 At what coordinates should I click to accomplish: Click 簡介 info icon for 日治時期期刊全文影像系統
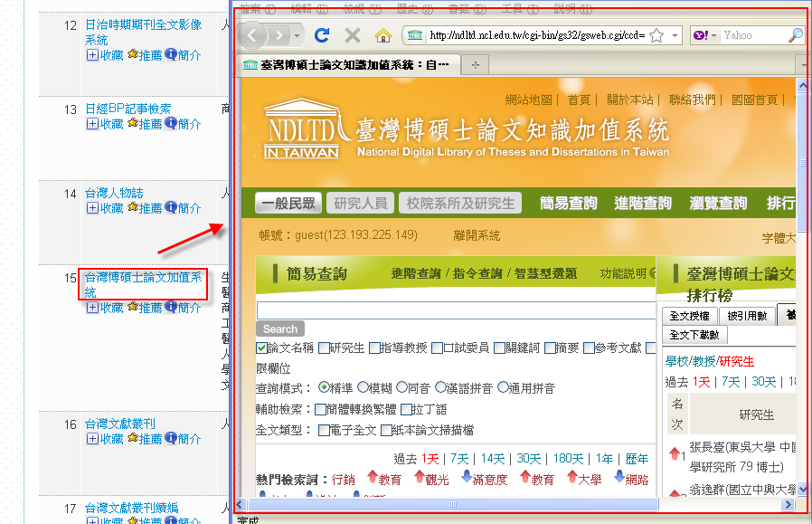tap(171, 54)
